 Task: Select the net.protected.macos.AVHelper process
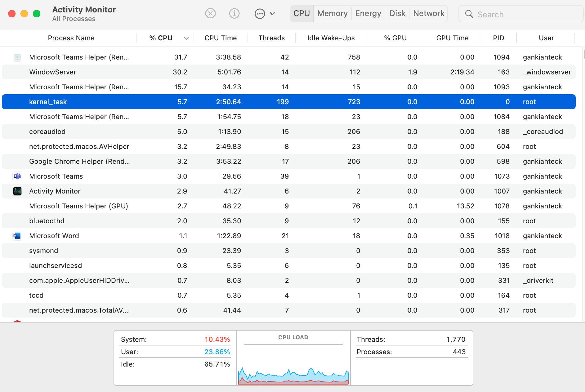(x=289, y=146)
